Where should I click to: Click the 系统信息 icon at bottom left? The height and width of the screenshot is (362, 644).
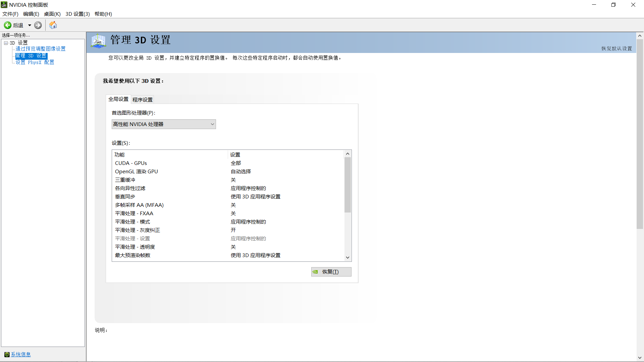coord(7,355)
